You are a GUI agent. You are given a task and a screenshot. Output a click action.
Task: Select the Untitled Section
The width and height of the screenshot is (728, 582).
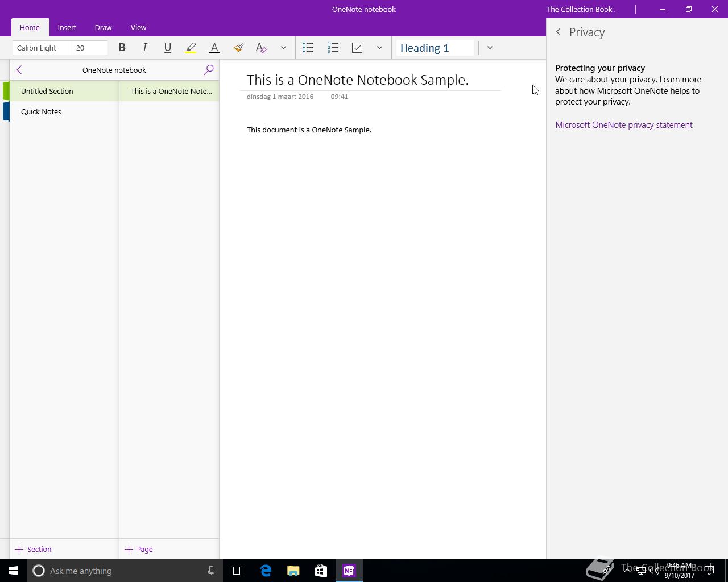point(64,91)
